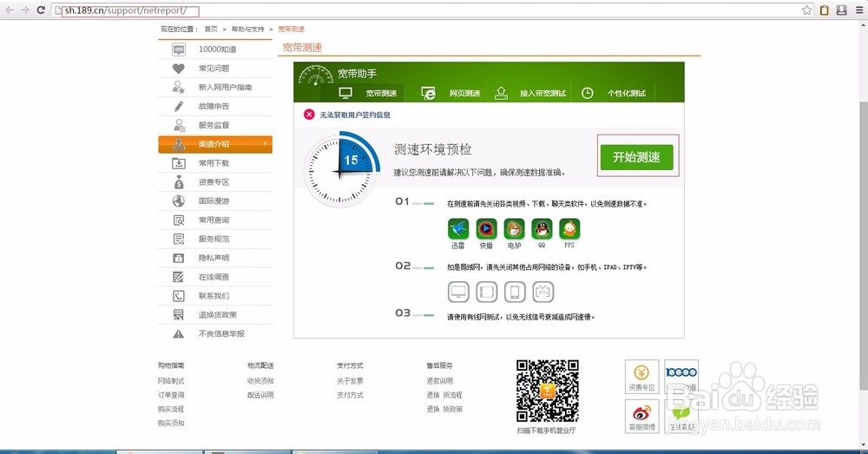Click the 电驴 app icon

click(514, 228)
